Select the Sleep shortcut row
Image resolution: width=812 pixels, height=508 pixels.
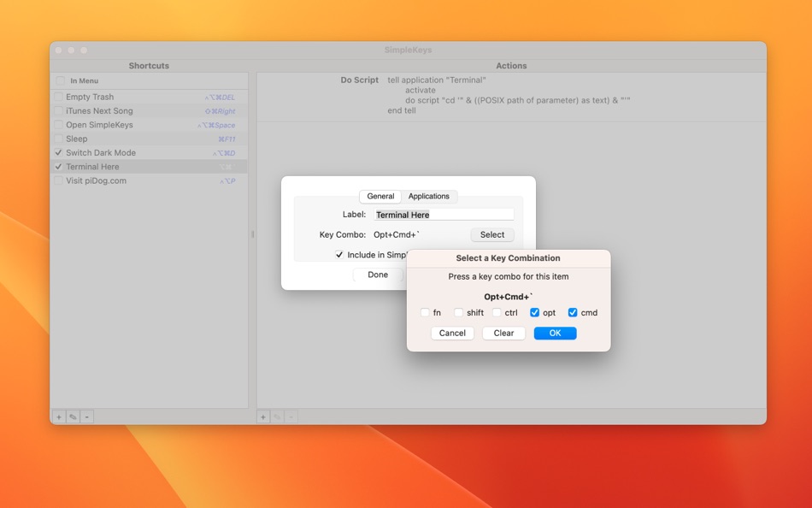(149, 139)
